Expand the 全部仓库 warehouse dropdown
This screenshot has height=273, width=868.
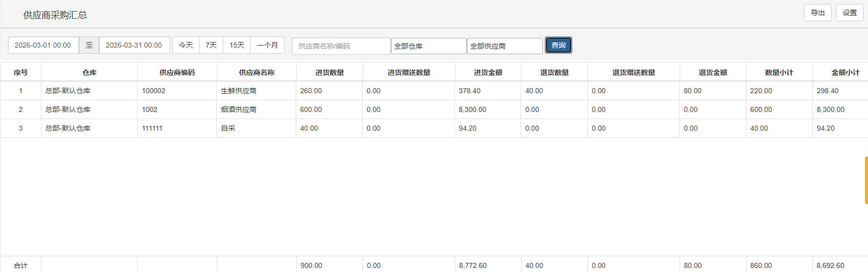(x=428, y=46)
